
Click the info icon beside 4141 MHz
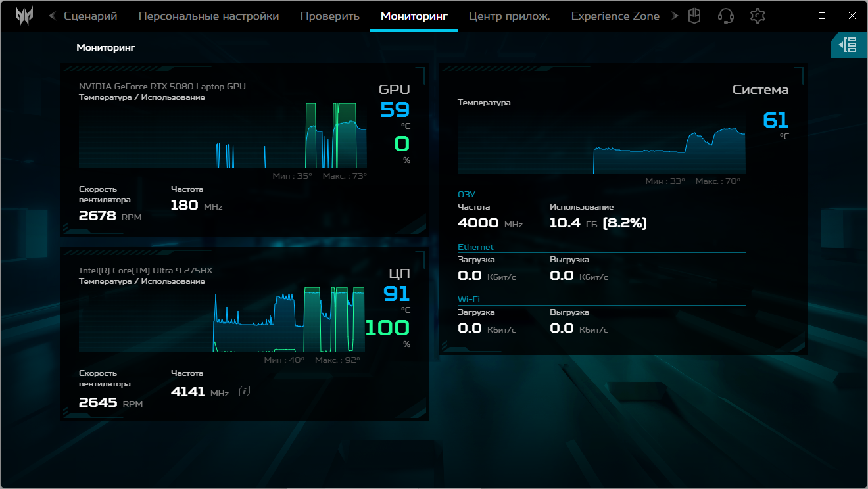245,392
